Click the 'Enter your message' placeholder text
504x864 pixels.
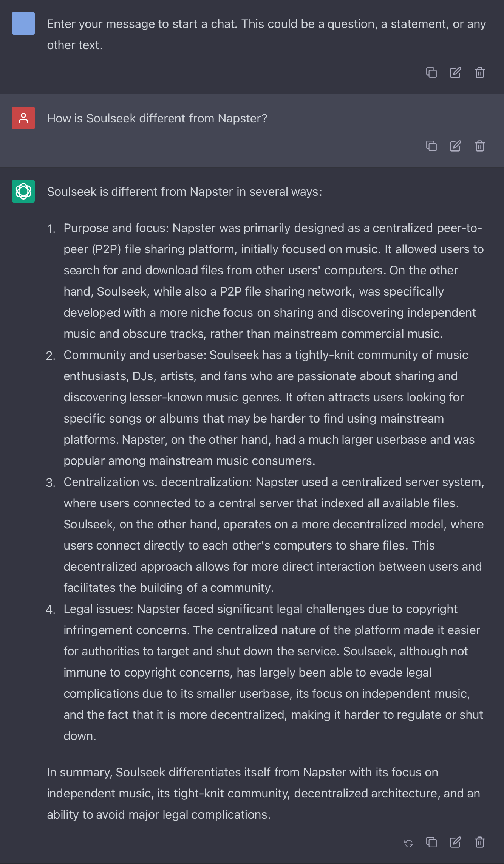tap(266, 34)
